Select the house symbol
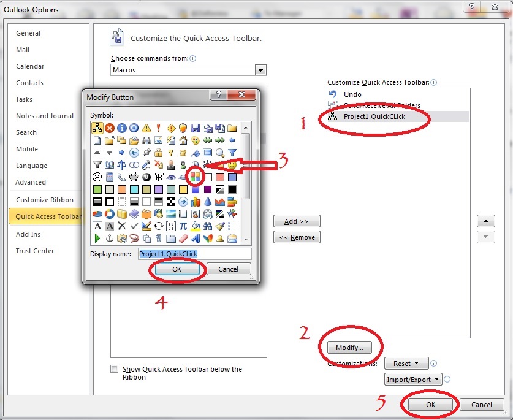The height and width of the screenshot is (420, 513). pos(183,140)
